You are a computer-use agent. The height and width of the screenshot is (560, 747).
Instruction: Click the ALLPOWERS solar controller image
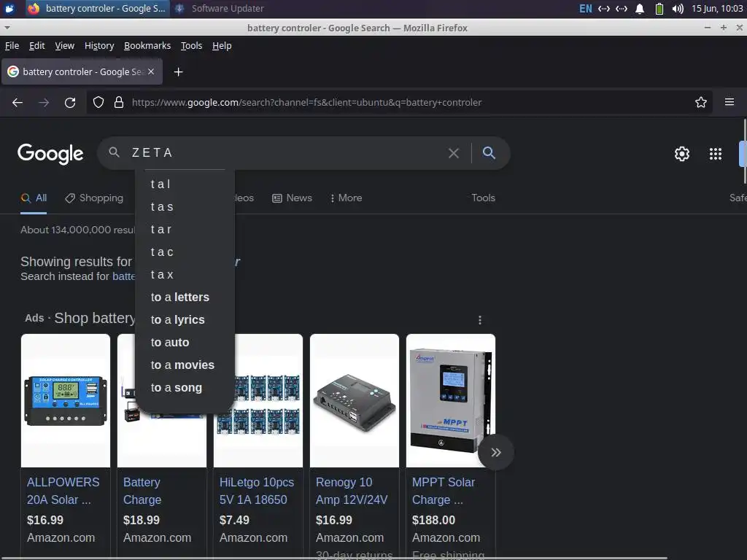[66, 400]
